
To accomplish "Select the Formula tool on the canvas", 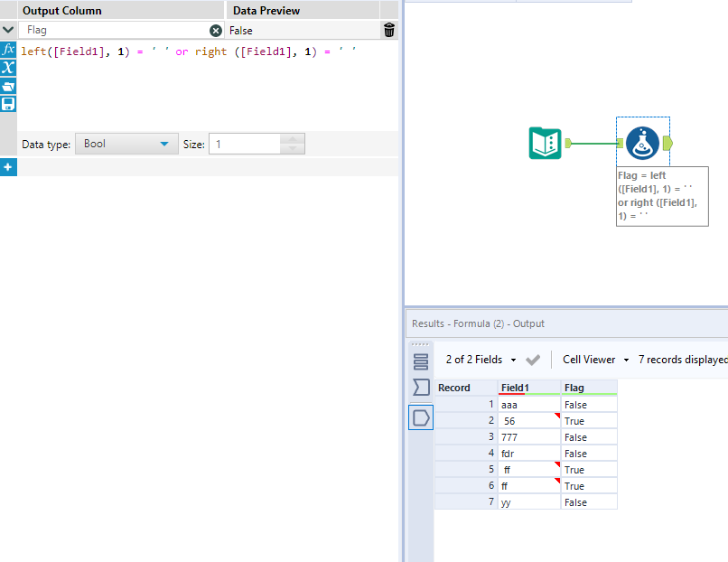I will click(642, 142).
